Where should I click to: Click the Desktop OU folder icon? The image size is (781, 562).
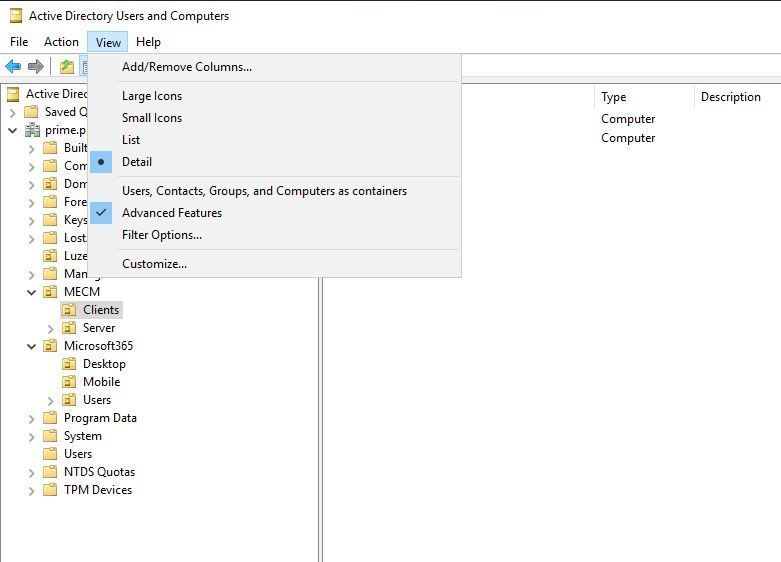coord(69,364)
